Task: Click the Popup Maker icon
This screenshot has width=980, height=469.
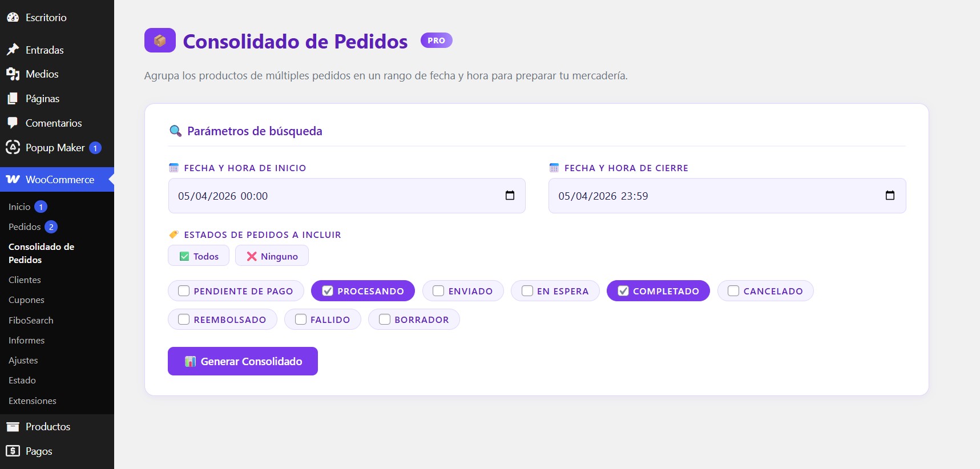Action: point(13,147)
